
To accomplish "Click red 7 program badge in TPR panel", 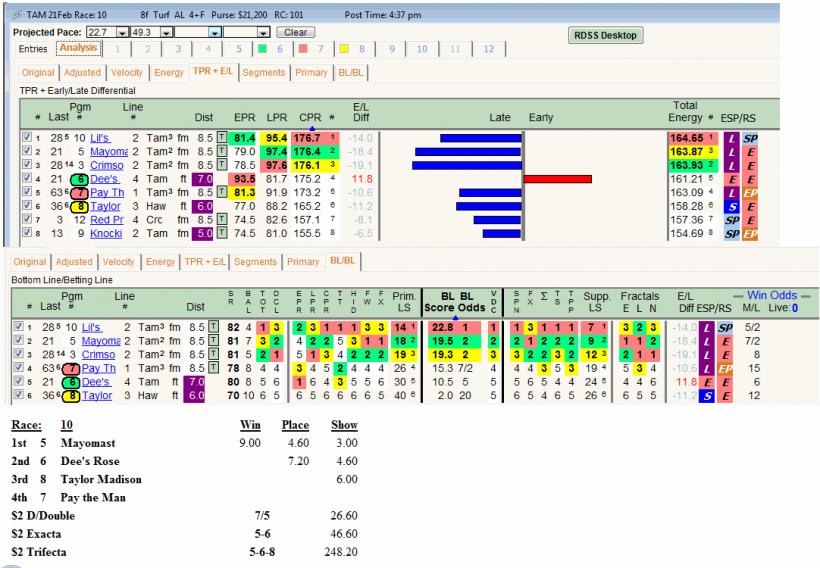I will coord(79,192).
